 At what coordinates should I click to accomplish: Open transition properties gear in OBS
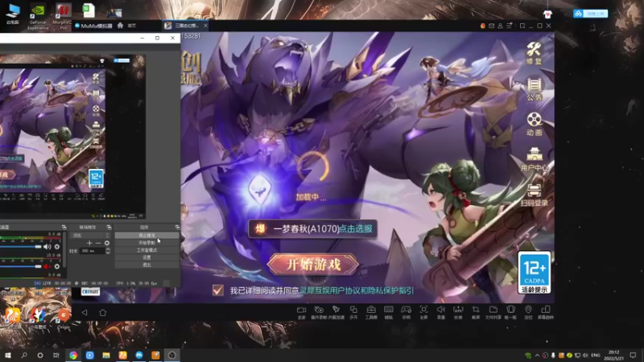(107, 243)
